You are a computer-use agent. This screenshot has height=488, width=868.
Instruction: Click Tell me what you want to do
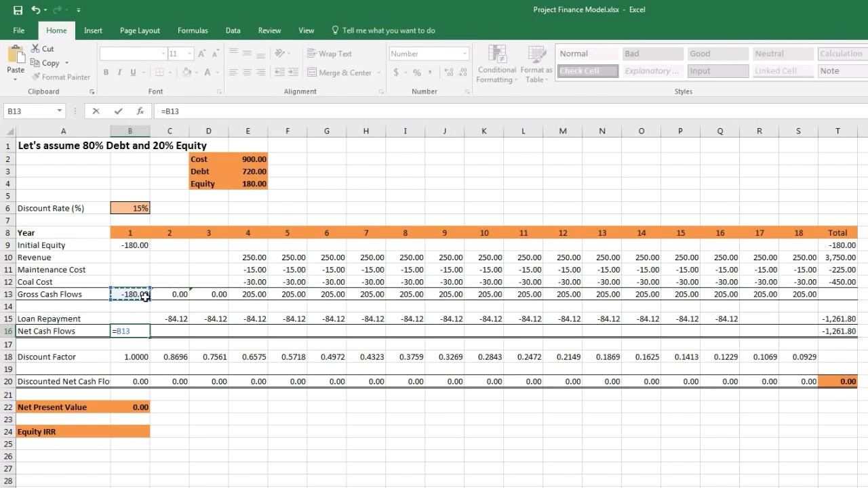click(388, 30)
